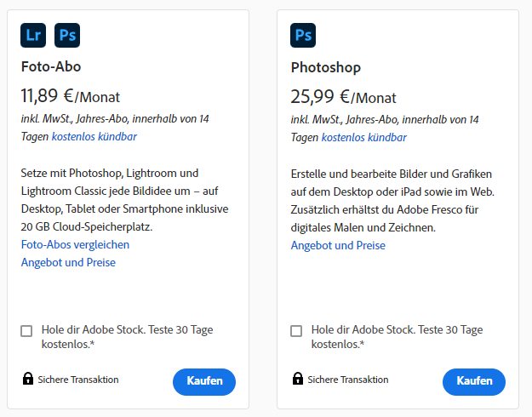
Task: Click 'Sichere Transaktion' text in Photoshop card
Action: [x=348, y=380]
